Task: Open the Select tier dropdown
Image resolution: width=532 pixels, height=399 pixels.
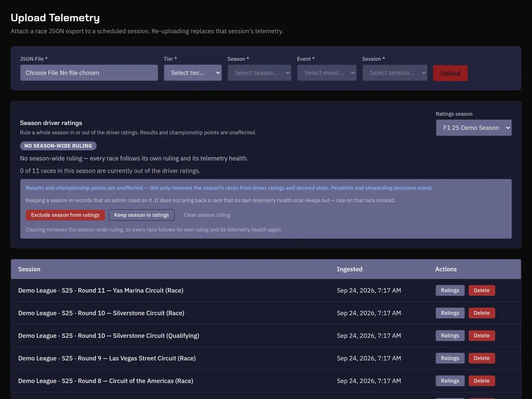Action: click(x=193, y=73)
